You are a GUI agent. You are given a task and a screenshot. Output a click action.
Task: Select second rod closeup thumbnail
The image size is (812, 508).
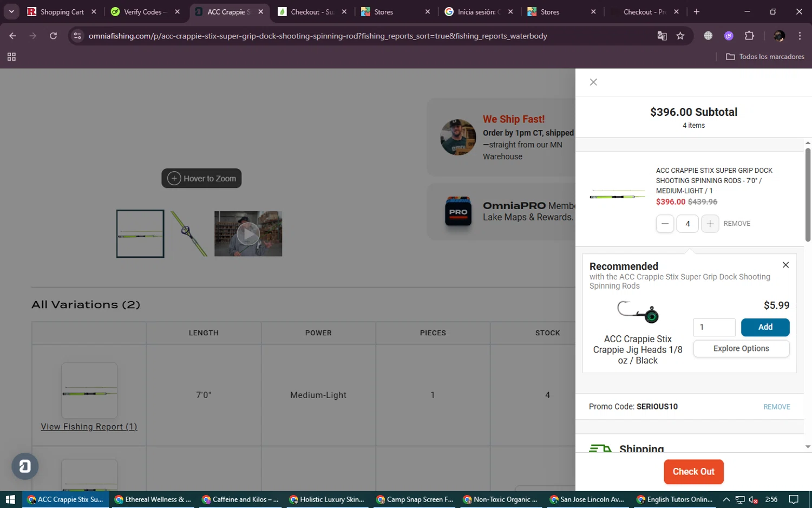coord(189,234)
